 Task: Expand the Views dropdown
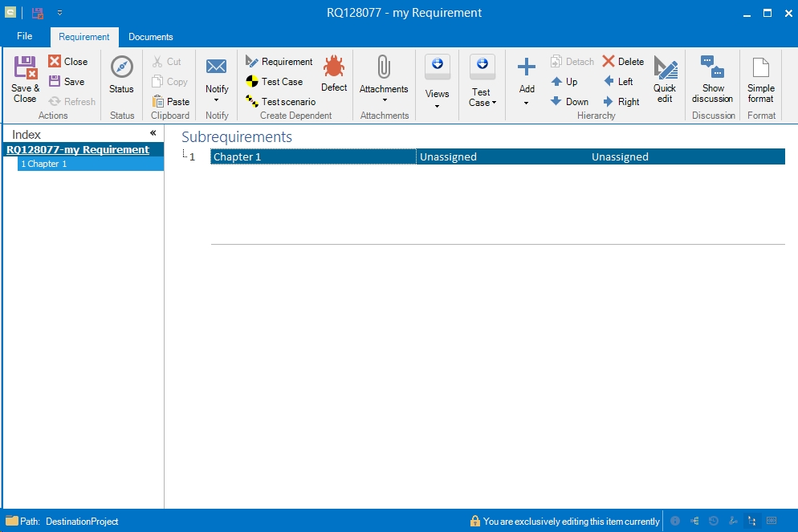[x=437, y=105]
